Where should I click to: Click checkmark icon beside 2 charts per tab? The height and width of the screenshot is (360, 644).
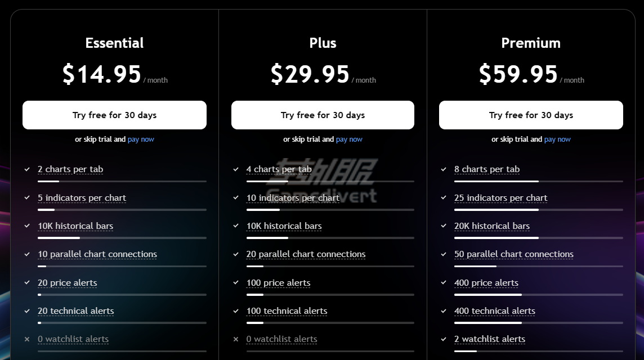tap(27, 169)
